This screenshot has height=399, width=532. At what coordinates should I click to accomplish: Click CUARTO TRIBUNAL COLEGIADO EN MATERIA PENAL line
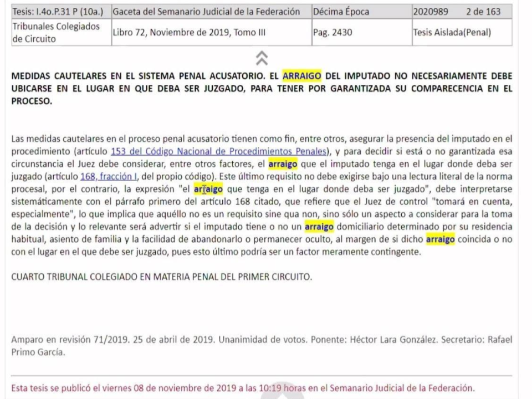coord(161,277)
